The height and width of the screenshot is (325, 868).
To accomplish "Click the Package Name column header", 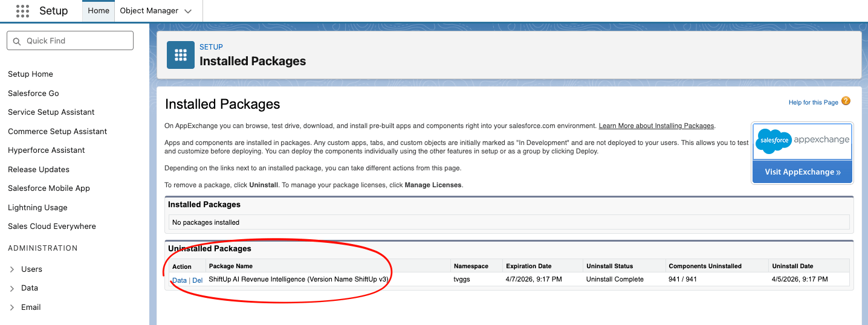I will [x=231, y=266].
